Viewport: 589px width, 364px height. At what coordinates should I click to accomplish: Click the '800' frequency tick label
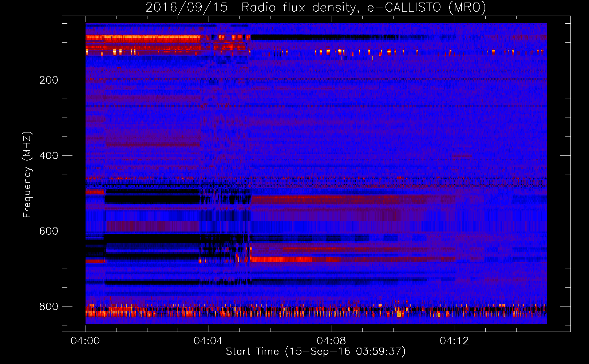point(49,306)
